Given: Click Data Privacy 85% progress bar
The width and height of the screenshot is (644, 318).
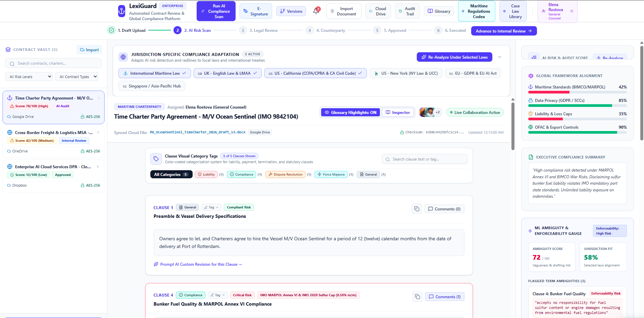Looking at the screenshot, I should [x=577, y=106].
